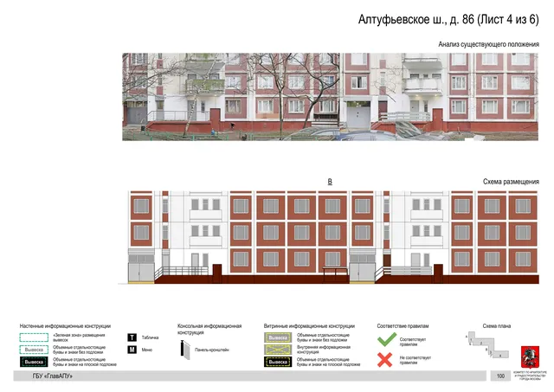Click the stepped plan scheme diagram
Screen dimensions: 554x392
click(x=488, y=344)
